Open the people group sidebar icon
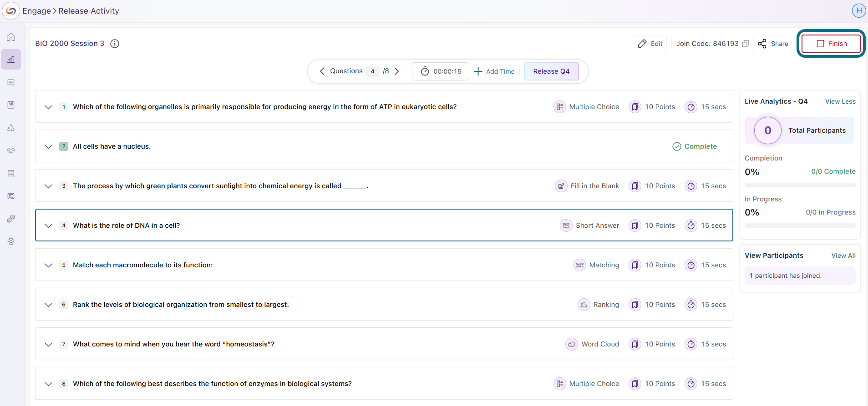Screen dimensions: 868x406 pos(11,150)
